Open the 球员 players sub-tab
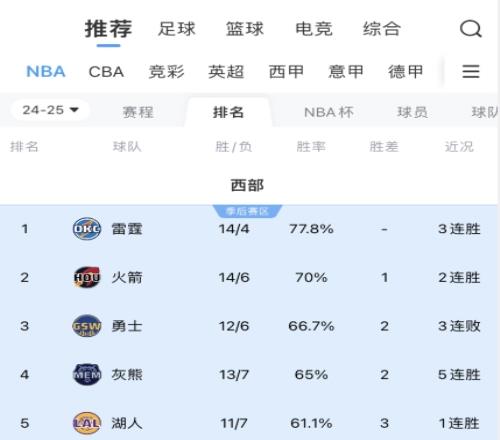 pyautogui.click(x=412, y=112)
